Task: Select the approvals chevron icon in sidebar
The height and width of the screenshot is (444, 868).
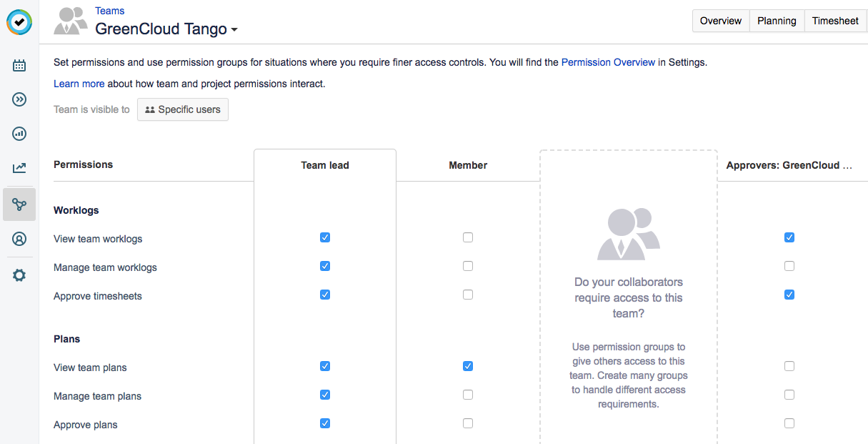Action: [x=19, y=99]
